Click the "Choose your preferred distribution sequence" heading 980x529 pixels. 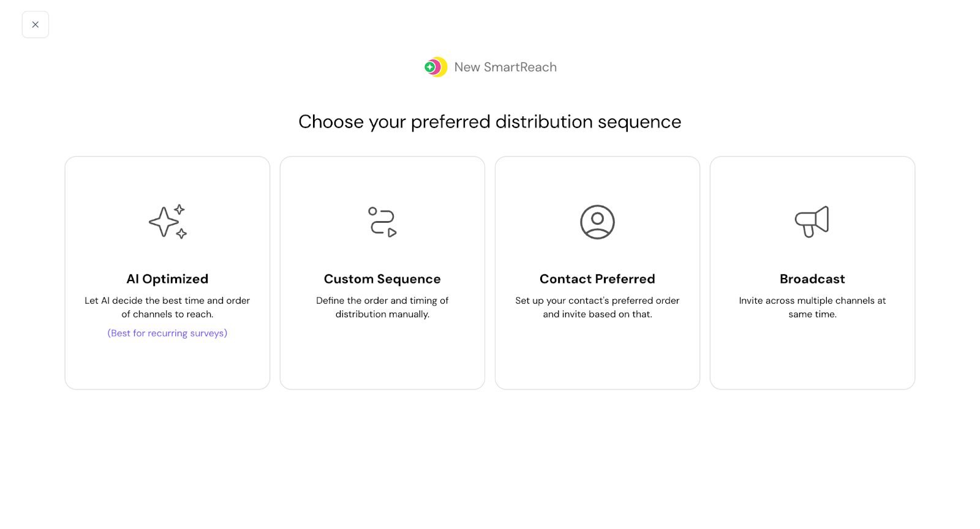[489, 122]
